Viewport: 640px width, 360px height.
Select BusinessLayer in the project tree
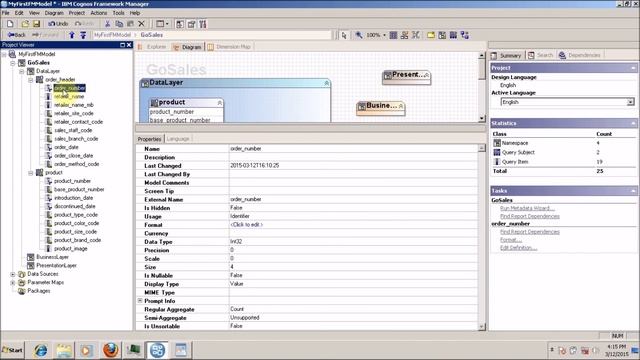[x=52, y=257]
